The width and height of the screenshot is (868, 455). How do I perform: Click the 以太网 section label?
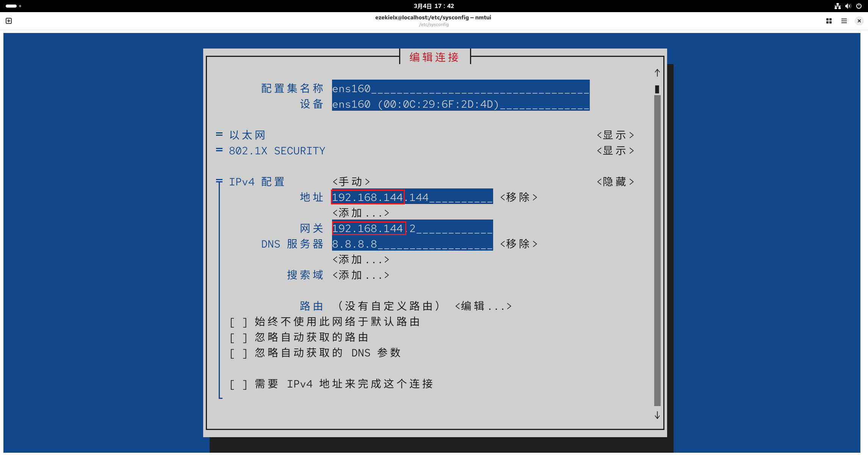click(x=247, y=135)
